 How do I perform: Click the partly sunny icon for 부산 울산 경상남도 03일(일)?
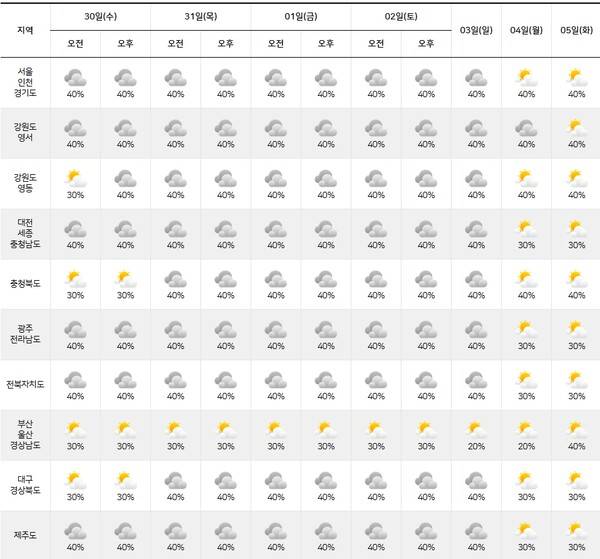point(476,430)
